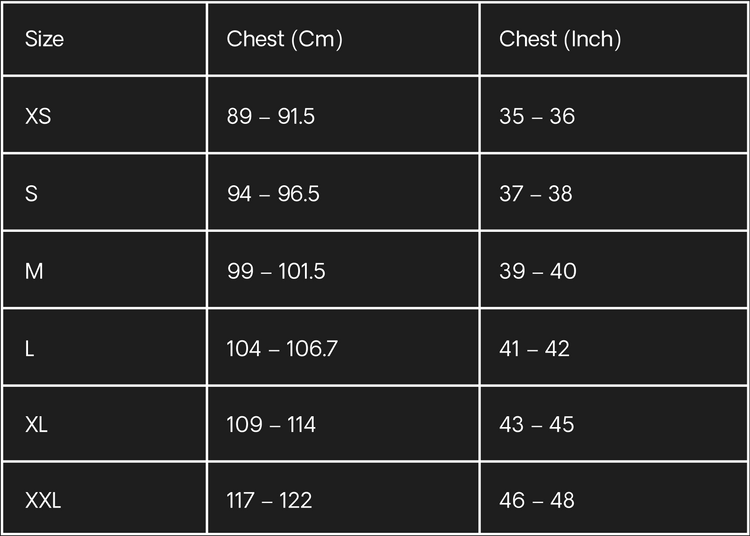Click the Chest (Inch) column header
The width and height of the screenshot is (750, 536).
click(560, 39)
